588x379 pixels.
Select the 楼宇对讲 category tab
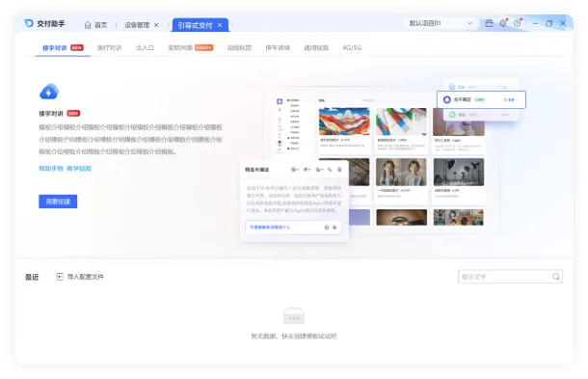coord(63,47)
